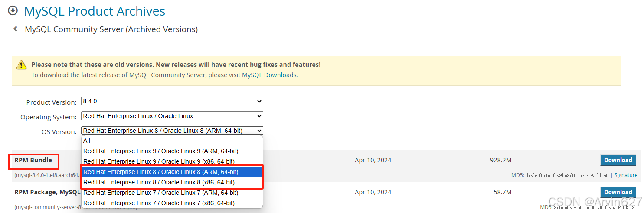
Task: Download the 58.7M RPM Package
Action: [618, 192]
